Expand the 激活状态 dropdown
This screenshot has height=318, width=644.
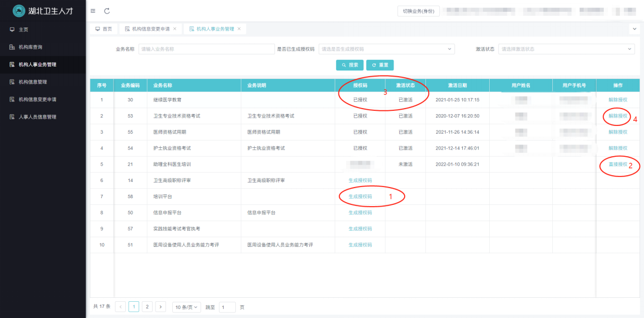(x=566, y=49)
